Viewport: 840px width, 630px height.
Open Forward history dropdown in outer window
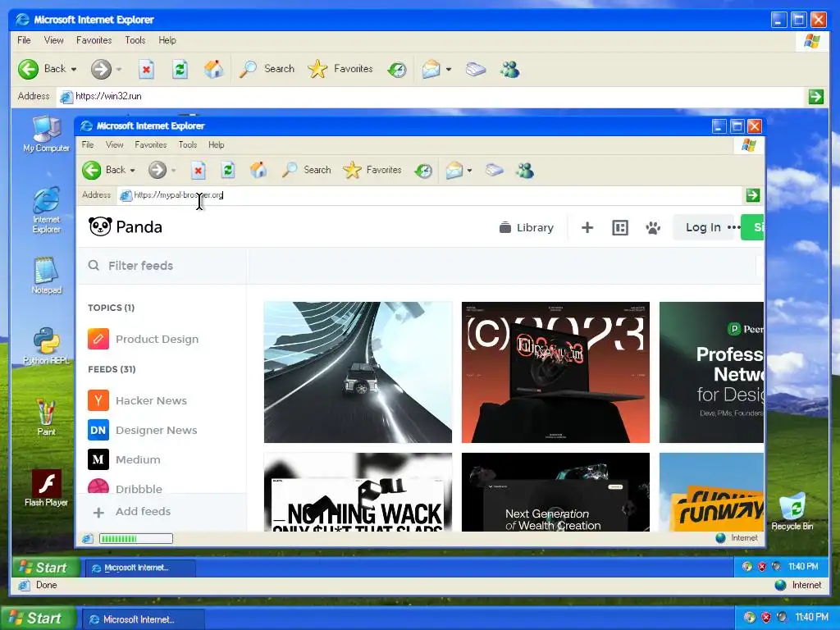click(119, 69)
